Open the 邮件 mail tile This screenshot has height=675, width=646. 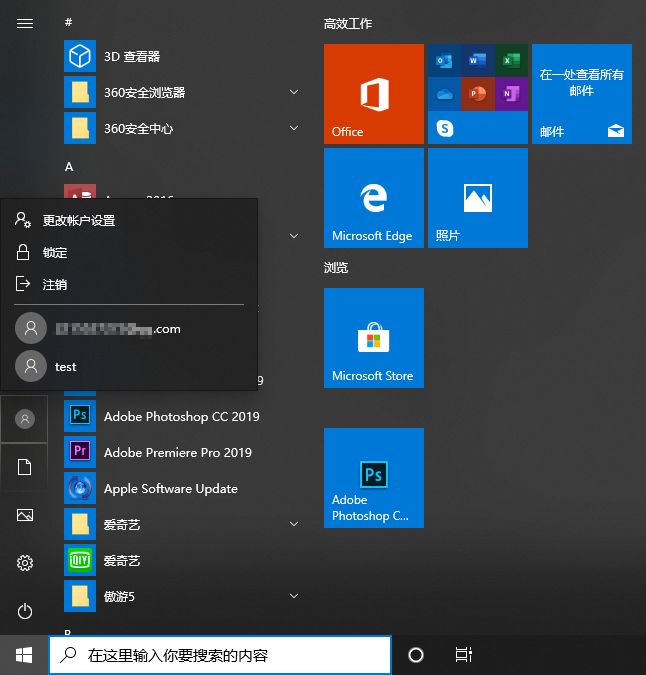click(x=582, y=94)
